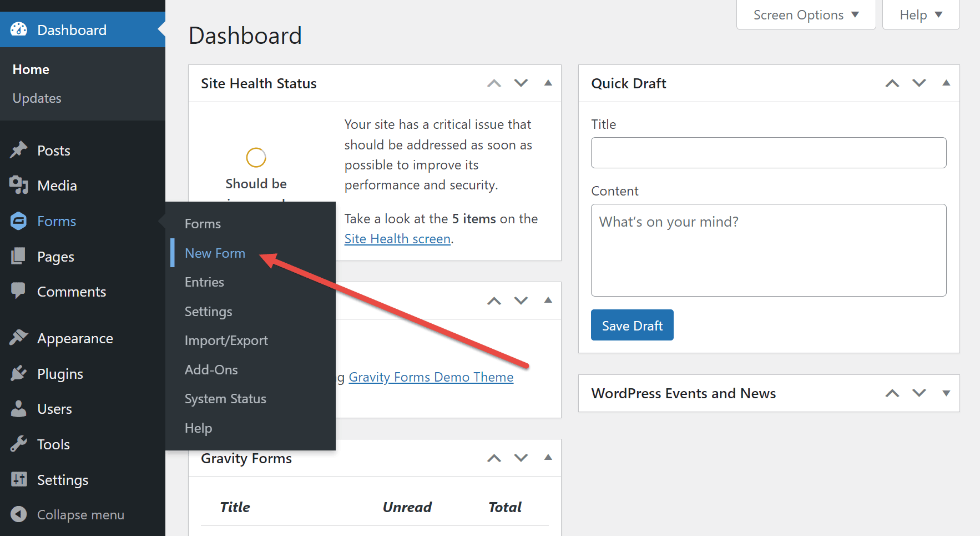
Task: Follow the Site Health screen link
Action: tap(397, 239)
